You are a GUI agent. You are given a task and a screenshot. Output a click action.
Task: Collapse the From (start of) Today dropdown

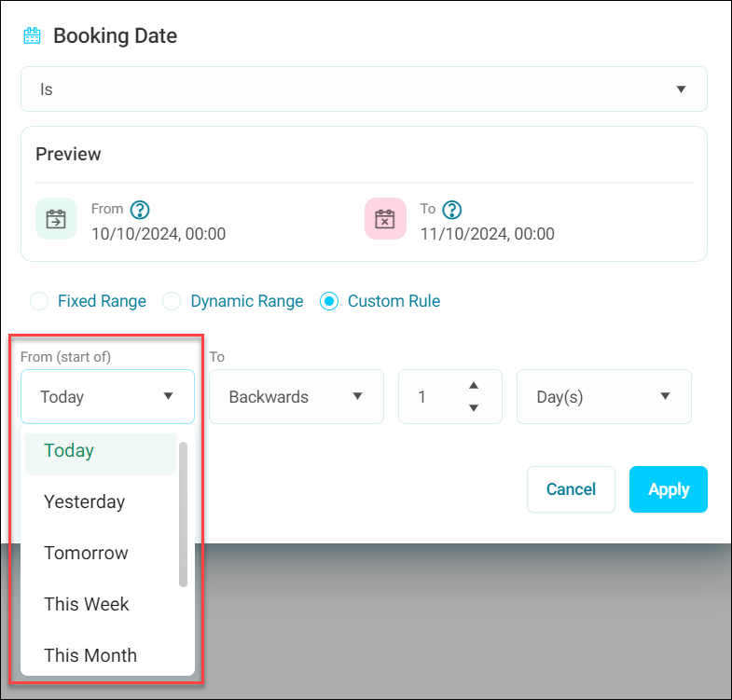click(x=107, y=397)
